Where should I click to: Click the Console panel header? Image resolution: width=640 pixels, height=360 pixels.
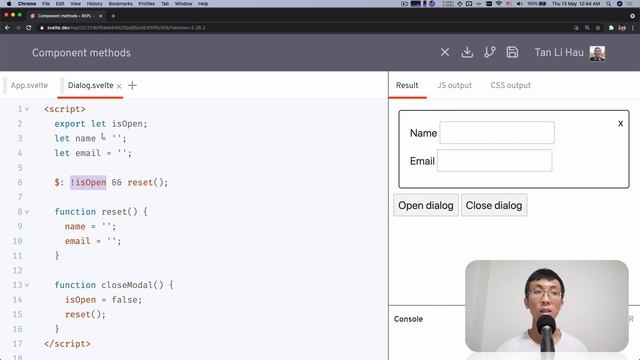(408, 319)
